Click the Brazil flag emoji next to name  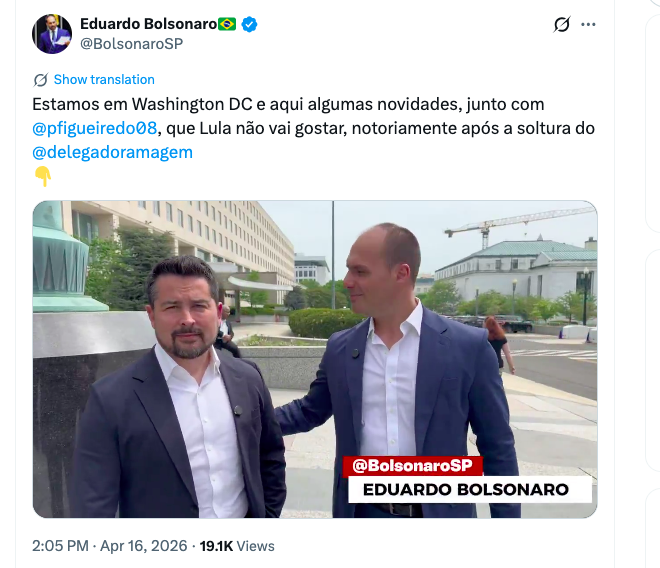227,24
